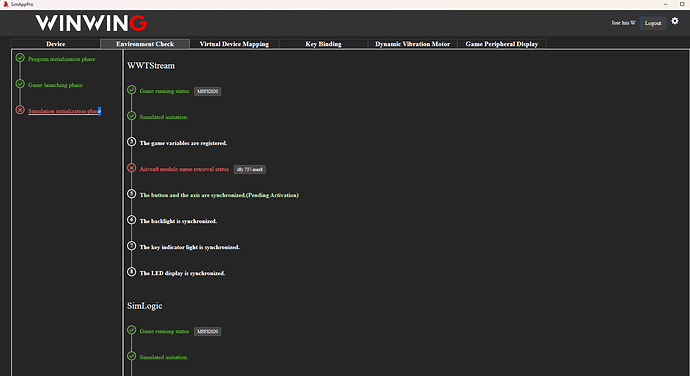Click 'The LED display is synchronized.' text

[x=183, y=273]
